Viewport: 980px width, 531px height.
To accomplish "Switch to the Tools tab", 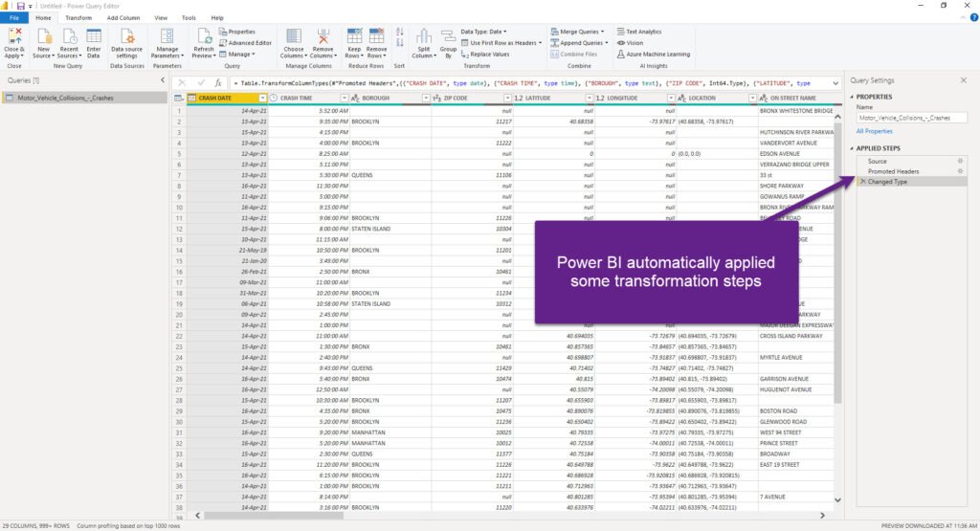I will click(x=189, y=18).
